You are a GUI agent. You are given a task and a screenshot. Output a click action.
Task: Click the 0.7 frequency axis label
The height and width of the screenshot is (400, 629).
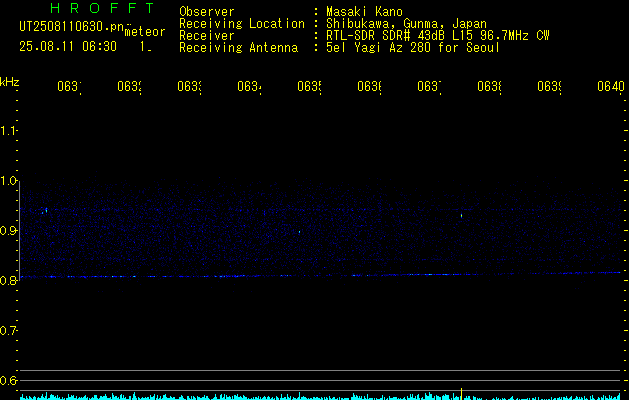(x=8, y=331)
